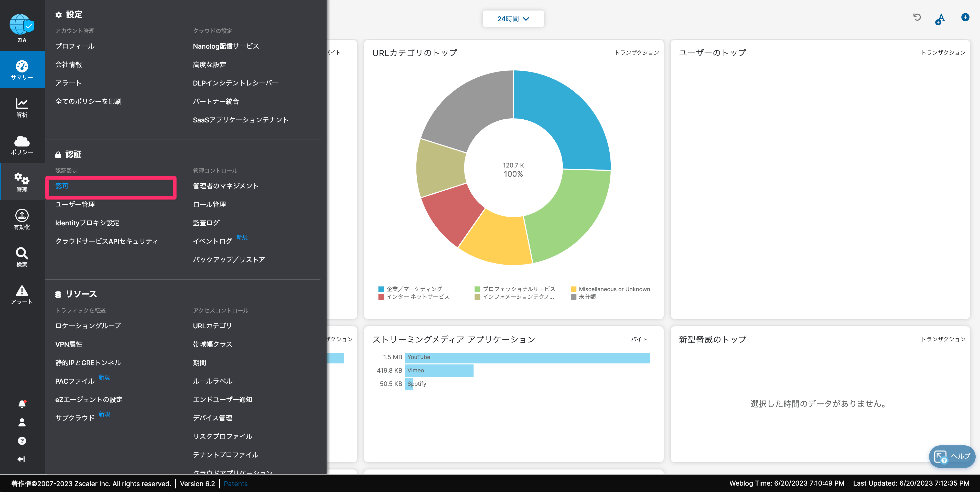Viewport: 980px width, 492px height.
Task: Click the notification bell icon
Action: click(22, 404)
